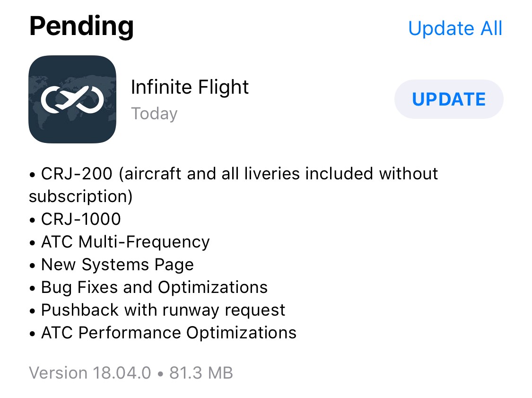Tap the CRJ-200 model name

coord(77,174)
